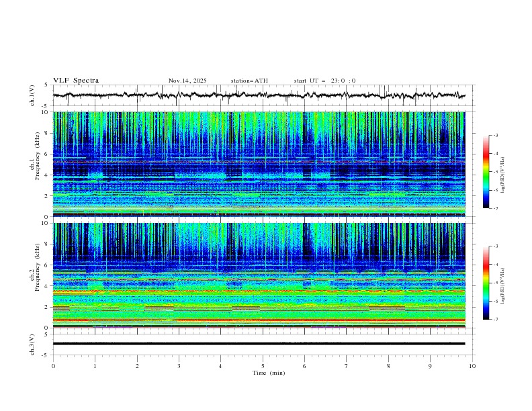The height and width of the screenshot is (411, 532).
Task: Click the upper log(PSD) colorbar label
Action: coord(502,175)
